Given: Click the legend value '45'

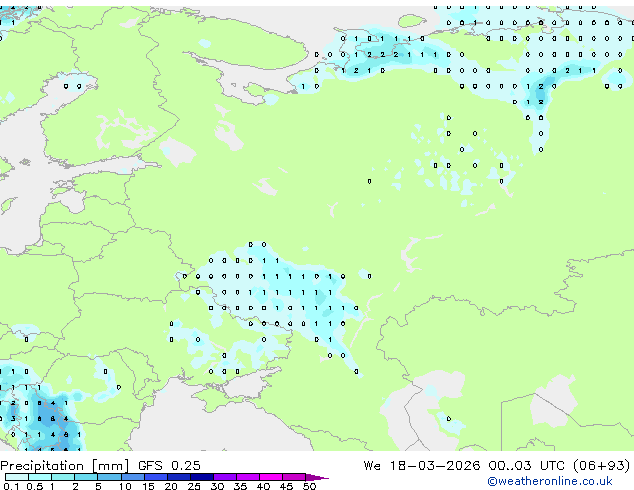Looking at the screenshot, I should tap(286, 486).
